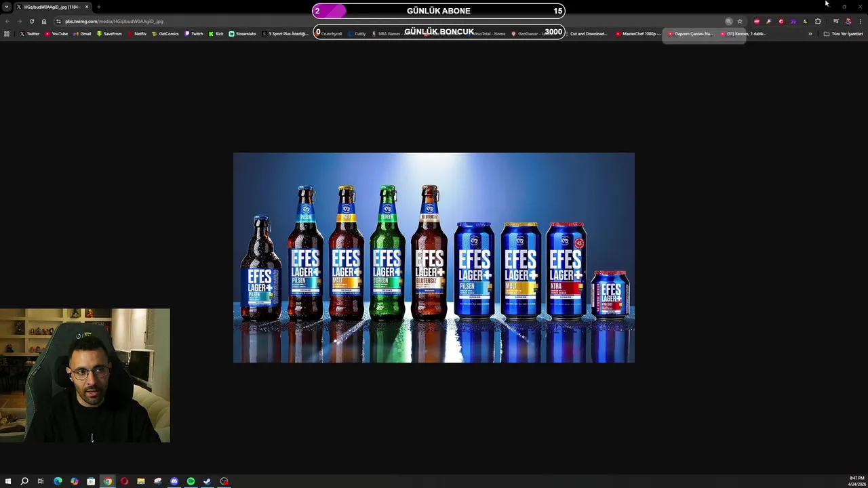Open File Explorer from the taskbar

pyautogui.click(x=141, y=481)
